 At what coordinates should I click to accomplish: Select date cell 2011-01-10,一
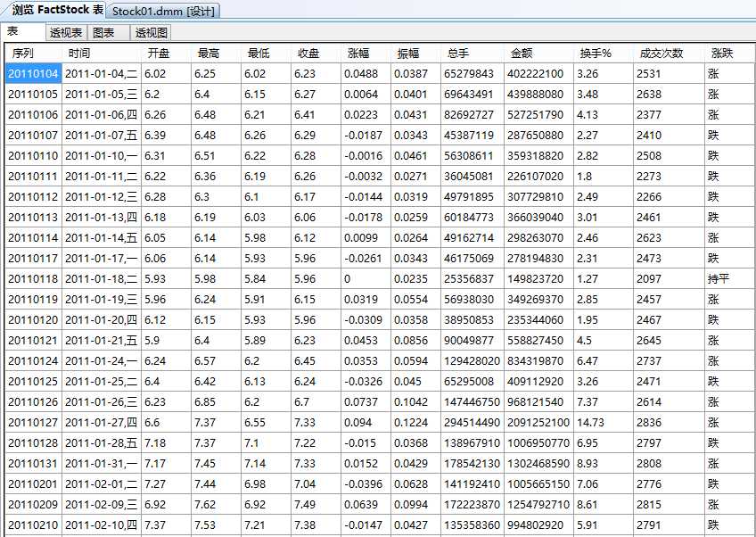[x=102, y=156]
